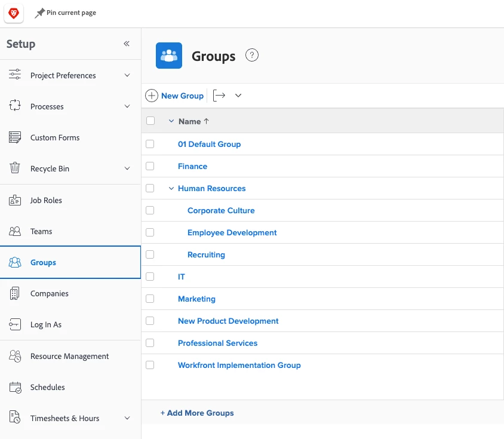Collapse the Setup sidebar with double chevron
504x439 pixels.
pyautogui.click(x=127, y=44)
